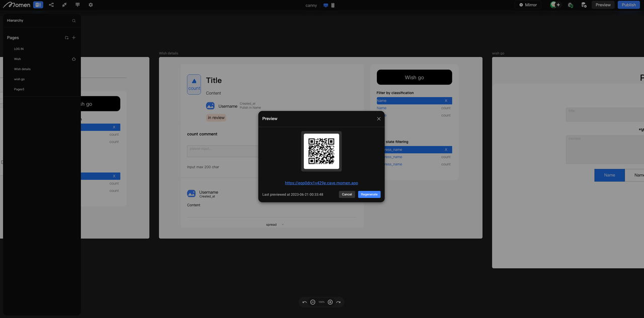Click the zoom percentage 100% value
Viewport: 644px width, 318px height.
tap(321, 302)
